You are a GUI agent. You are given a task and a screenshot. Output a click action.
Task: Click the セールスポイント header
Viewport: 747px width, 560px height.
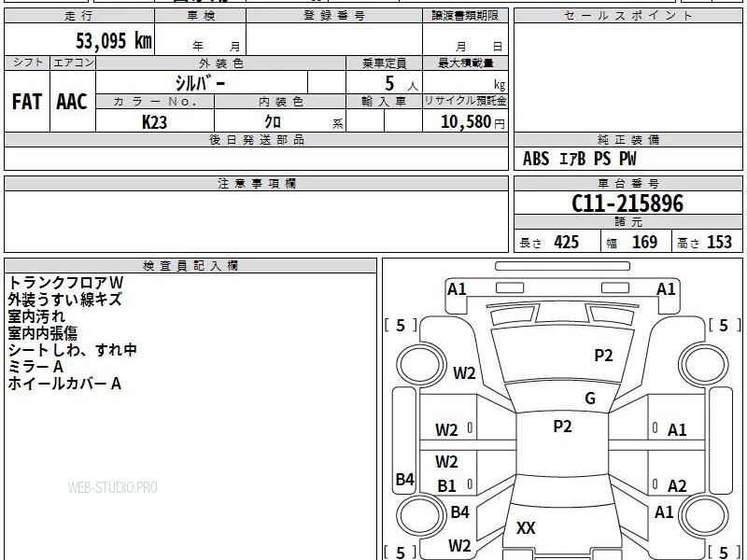[627, 16]
